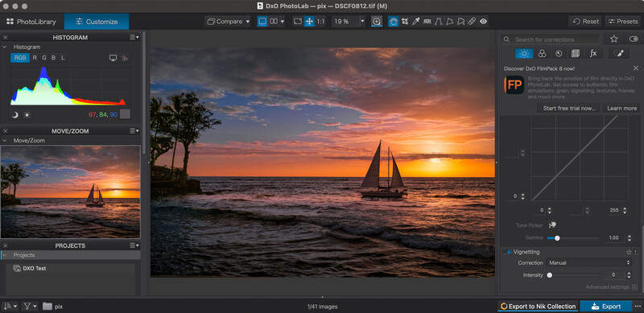Show favorite corrections with the star
Screen dimensions: 644x313
[614, 39]
